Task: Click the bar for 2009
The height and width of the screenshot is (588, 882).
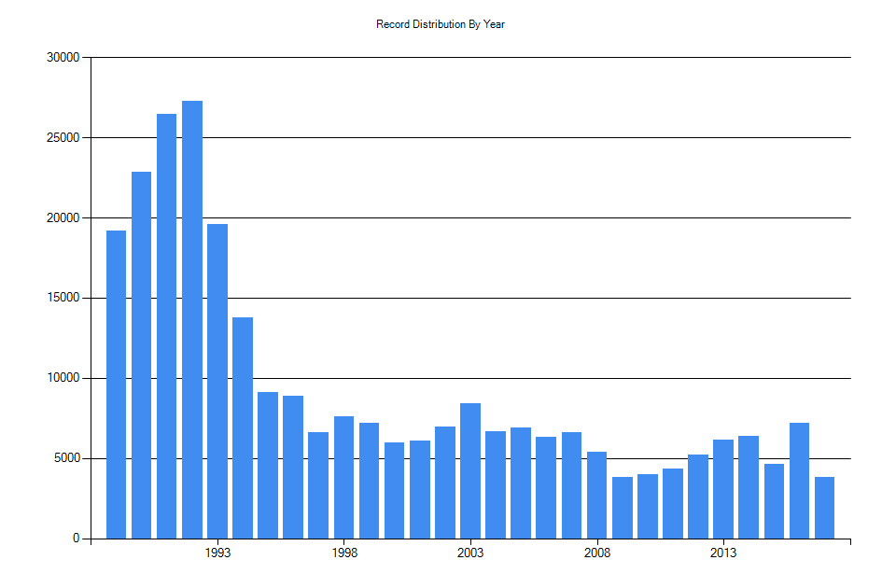Action: tap(623, 508)
